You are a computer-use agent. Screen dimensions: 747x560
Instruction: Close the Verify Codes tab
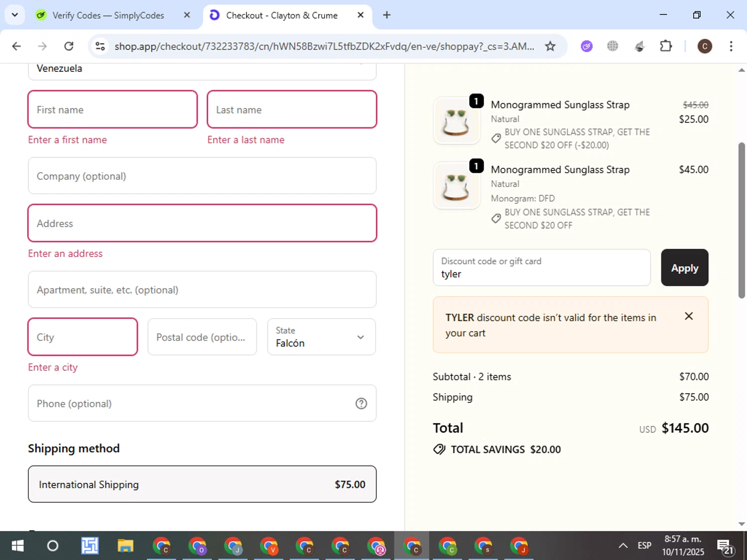tap(187, 15)
